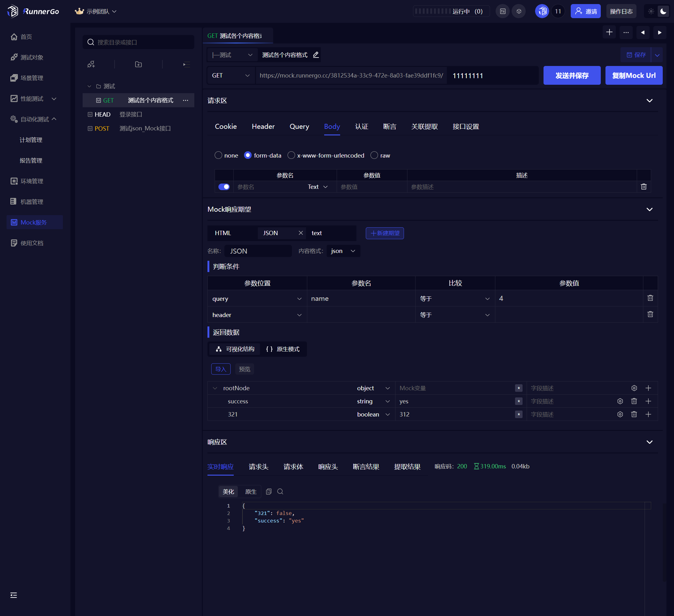
Task: Delete the query name condition row
Action: pyautogui.click(x=650, y=298)
